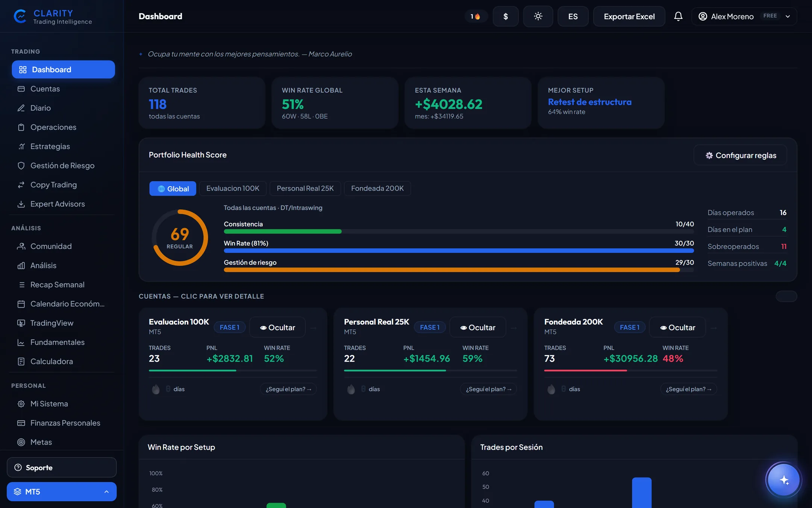The image size is (812, 508).
Task: Click the Gestión de riesgo progress bar
Action: (x=459, y=270)
